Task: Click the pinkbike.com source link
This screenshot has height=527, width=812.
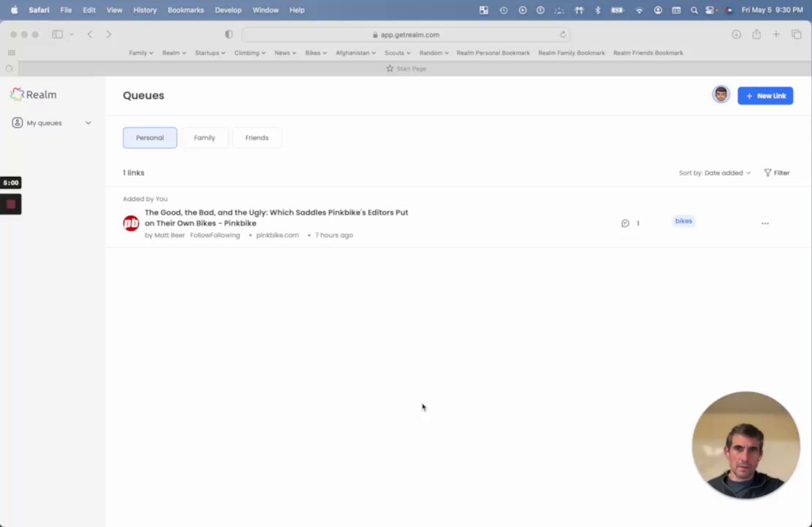Action: (277, 235)
